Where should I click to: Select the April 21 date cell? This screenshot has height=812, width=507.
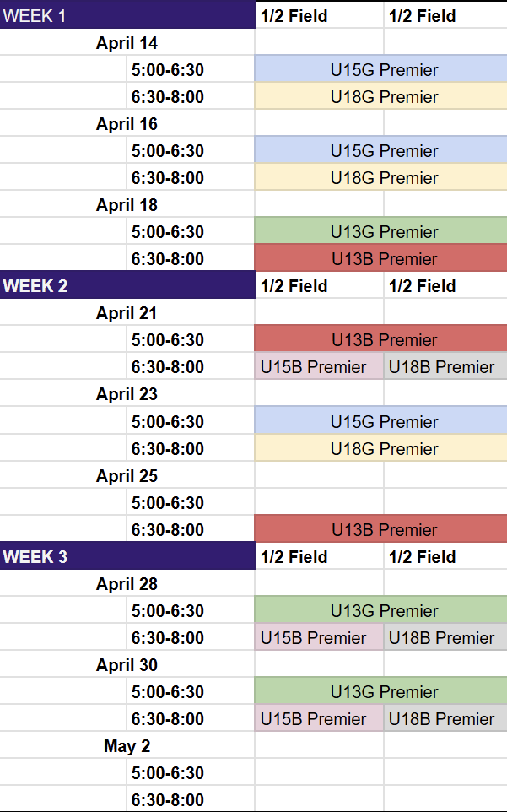pyautogui.click(x=127, y=313)
